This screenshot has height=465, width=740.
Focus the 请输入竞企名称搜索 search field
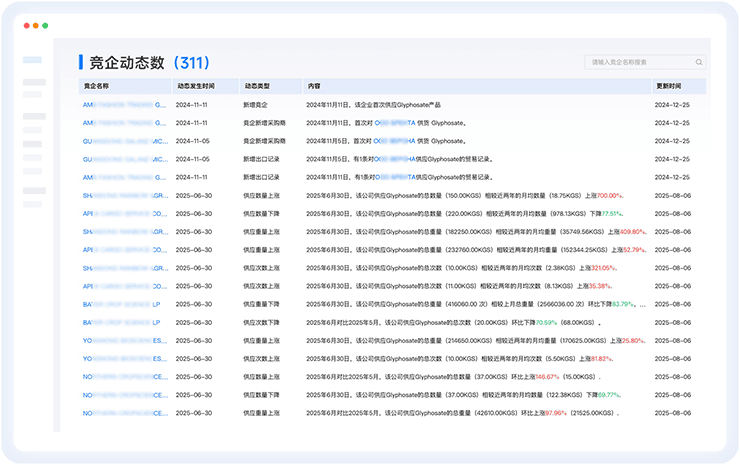[x=640, y=62]
